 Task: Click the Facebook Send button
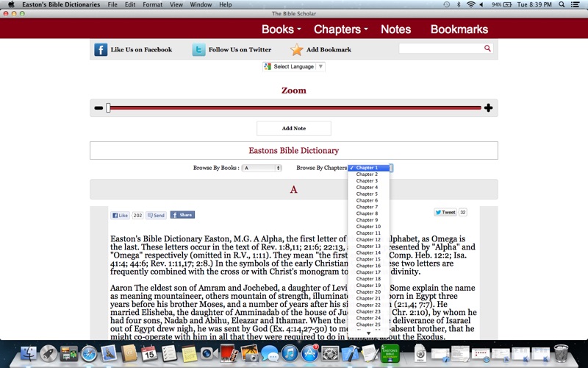coord(156,215)
